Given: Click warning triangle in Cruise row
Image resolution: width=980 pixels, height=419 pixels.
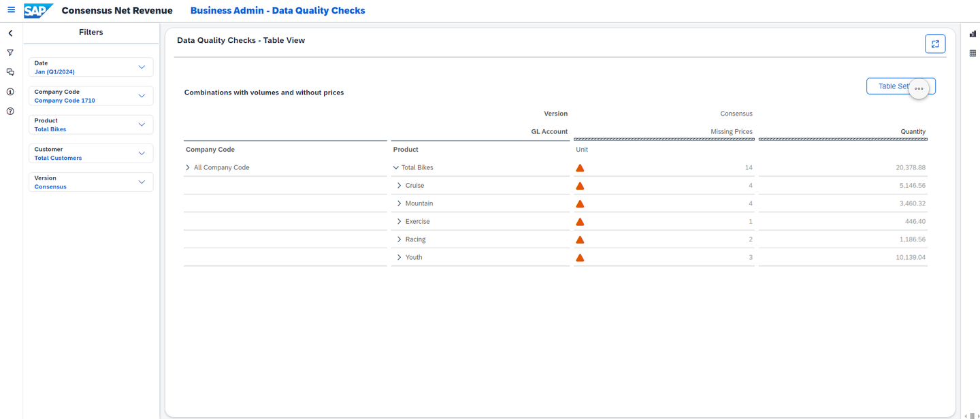Looking at the screenshot, I should [580, 186].
